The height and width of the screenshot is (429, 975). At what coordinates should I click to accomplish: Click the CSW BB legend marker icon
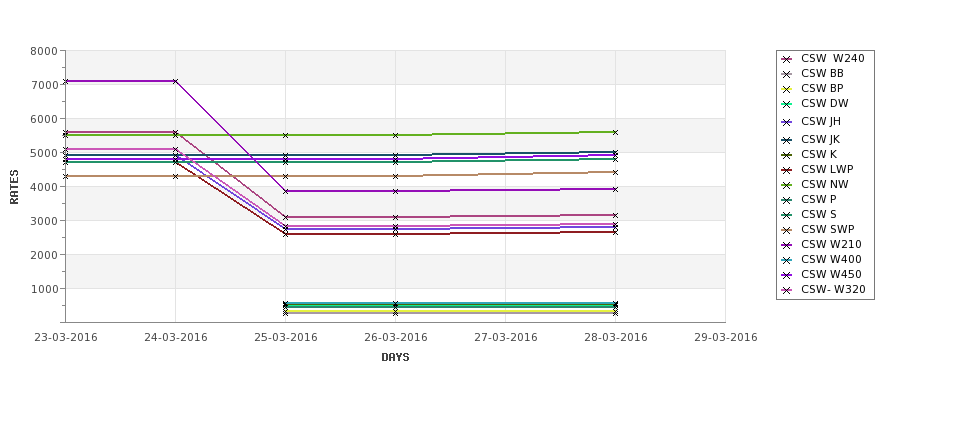click(x=787, y=74)
